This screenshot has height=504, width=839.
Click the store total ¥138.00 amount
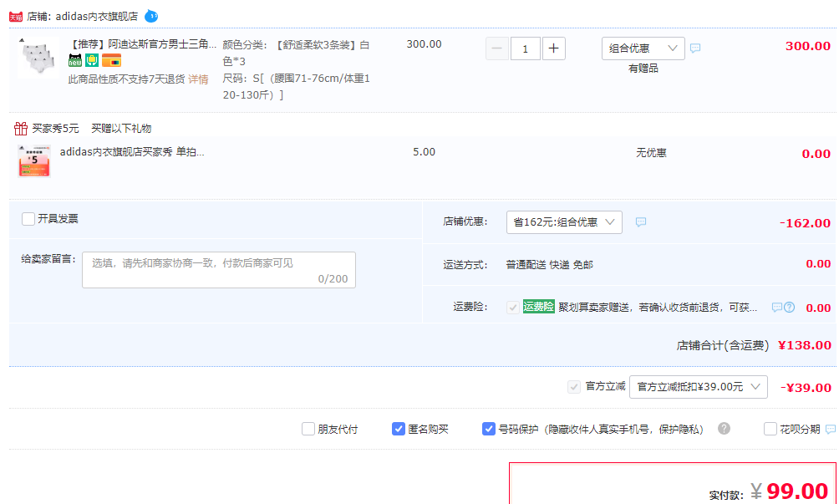point(804,346)
